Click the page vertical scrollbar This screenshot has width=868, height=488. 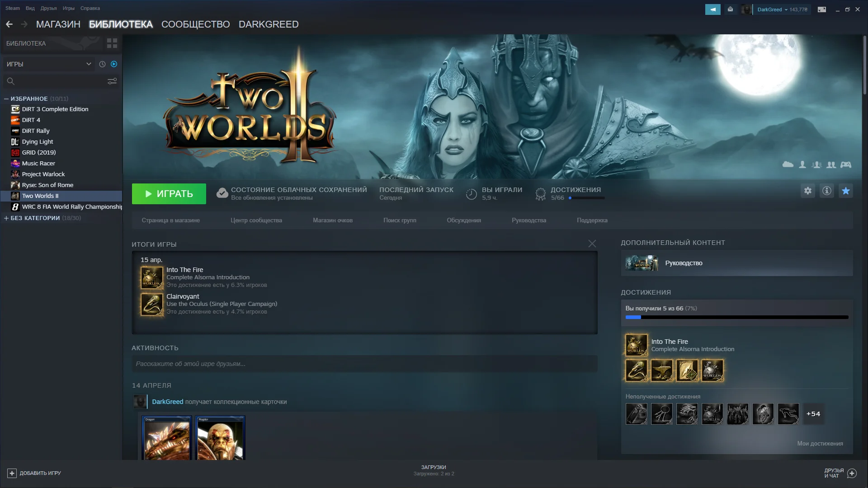click(864, 66)
